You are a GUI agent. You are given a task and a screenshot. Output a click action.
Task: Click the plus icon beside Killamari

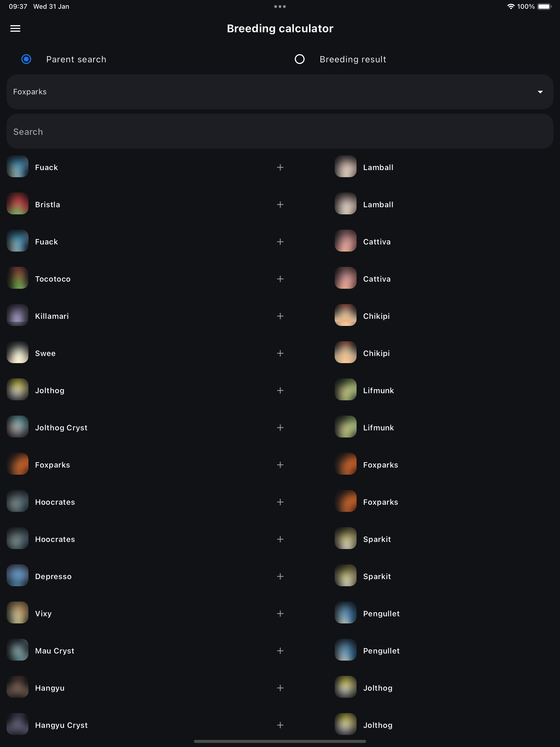(x=280, y=316)
